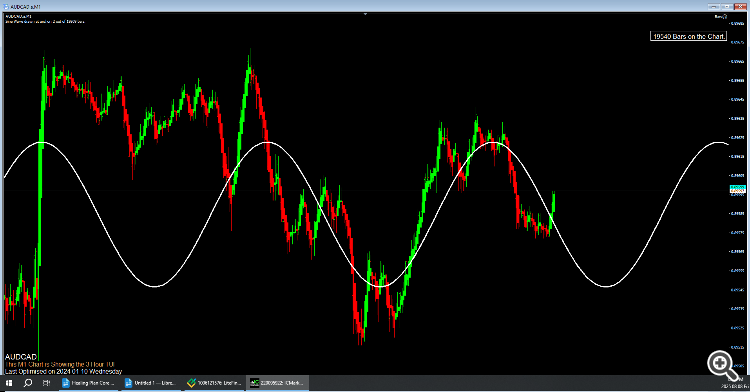Screen dimensions: 750x392
Task: Click the '19340 Bars on the Chart' label
Action: (x=688, y=36)
